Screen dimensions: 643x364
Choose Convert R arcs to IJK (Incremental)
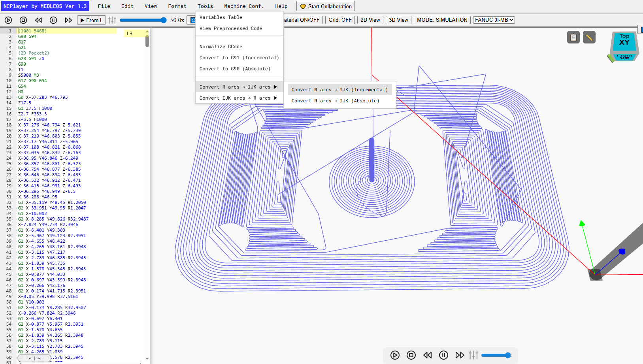pos(340,90)
